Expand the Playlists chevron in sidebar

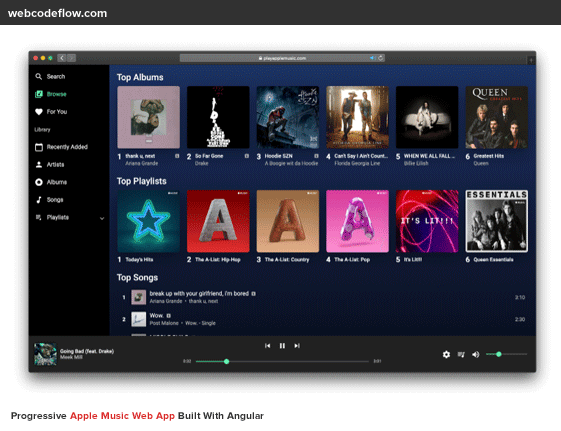(x=102, y=218)
